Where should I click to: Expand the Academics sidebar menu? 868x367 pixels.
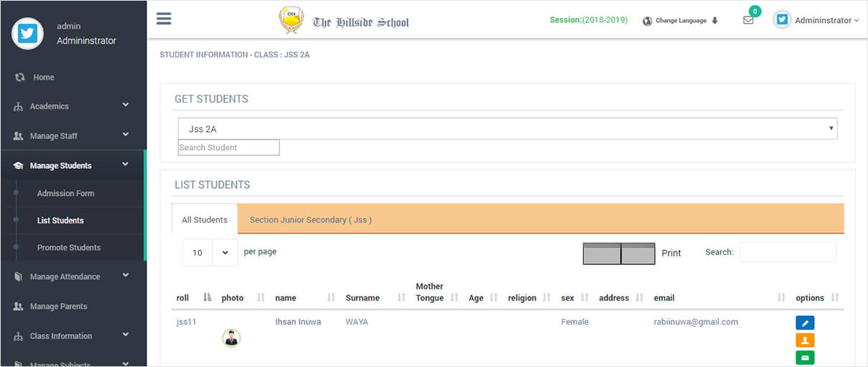tap(73, 106)
